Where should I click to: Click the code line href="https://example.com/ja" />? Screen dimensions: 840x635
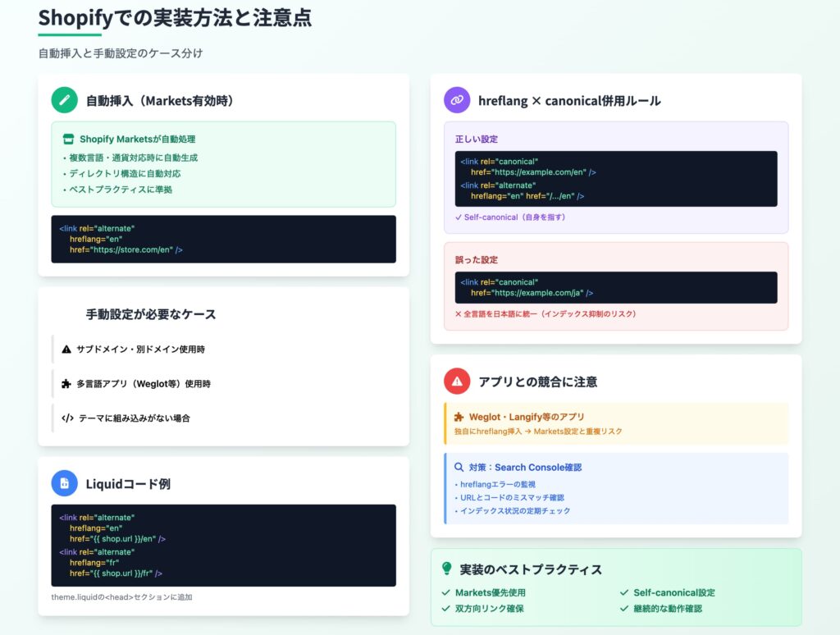point(532,293)
